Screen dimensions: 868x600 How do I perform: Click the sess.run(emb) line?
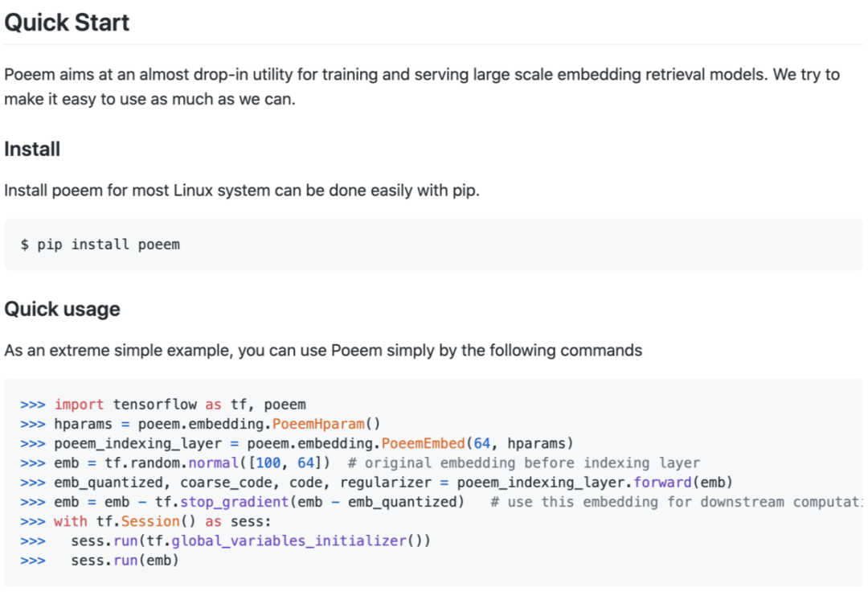(100, 560)
